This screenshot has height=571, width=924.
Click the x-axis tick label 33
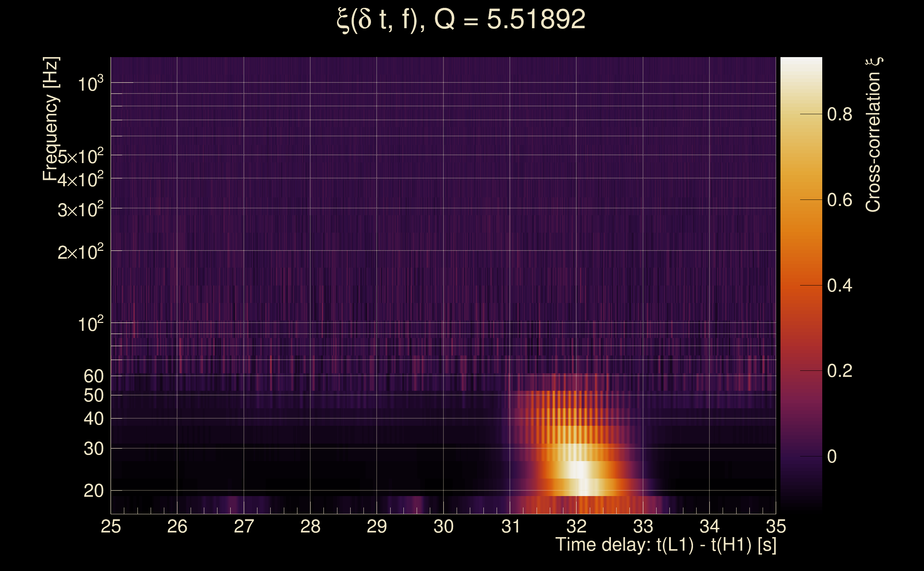click(643, 526)
